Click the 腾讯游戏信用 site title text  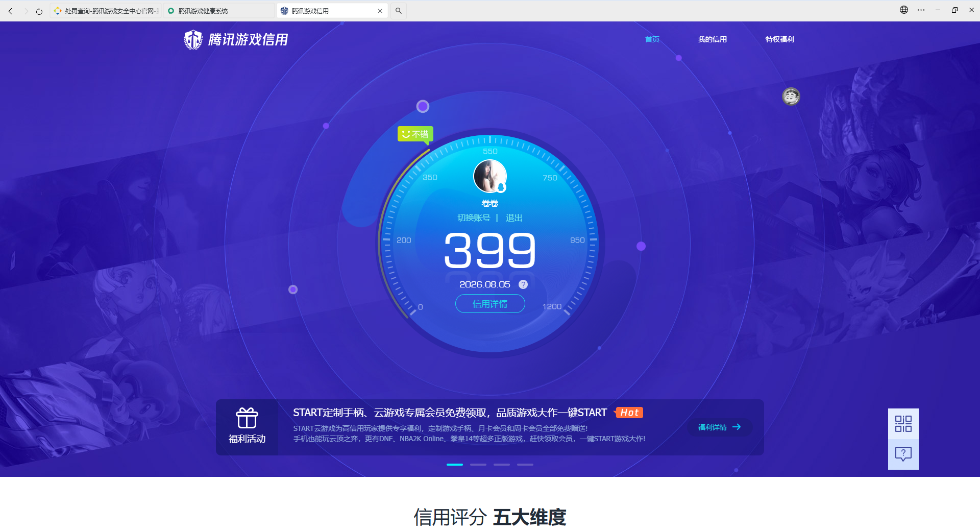coord(248,39)
